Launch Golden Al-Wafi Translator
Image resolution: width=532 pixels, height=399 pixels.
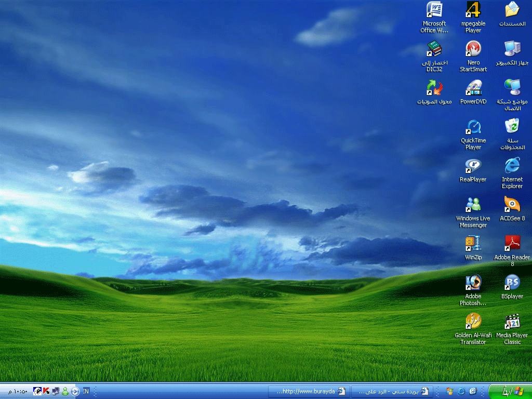pos(473,329)
